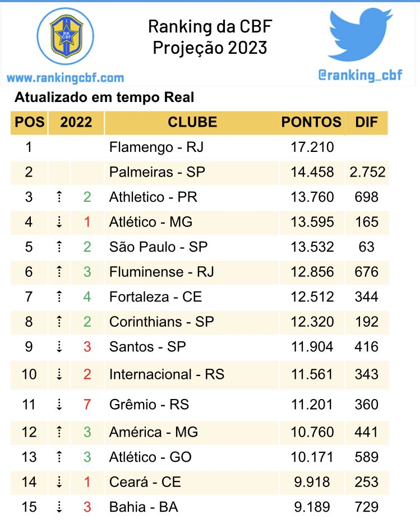Click the up arrow beside Athletico - PR
This screenshot has height=524, width=420.
58,197
